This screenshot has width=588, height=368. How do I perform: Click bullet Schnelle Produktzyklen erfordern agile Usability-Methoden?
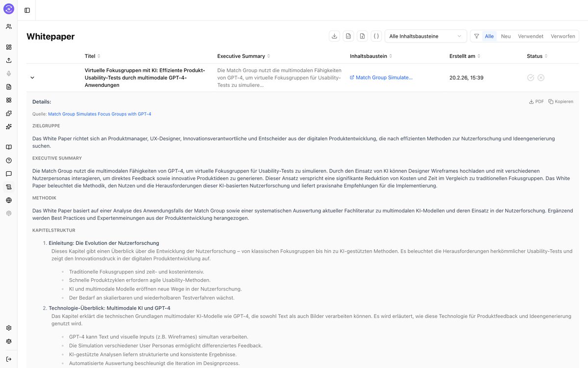(x=140, y=280)
